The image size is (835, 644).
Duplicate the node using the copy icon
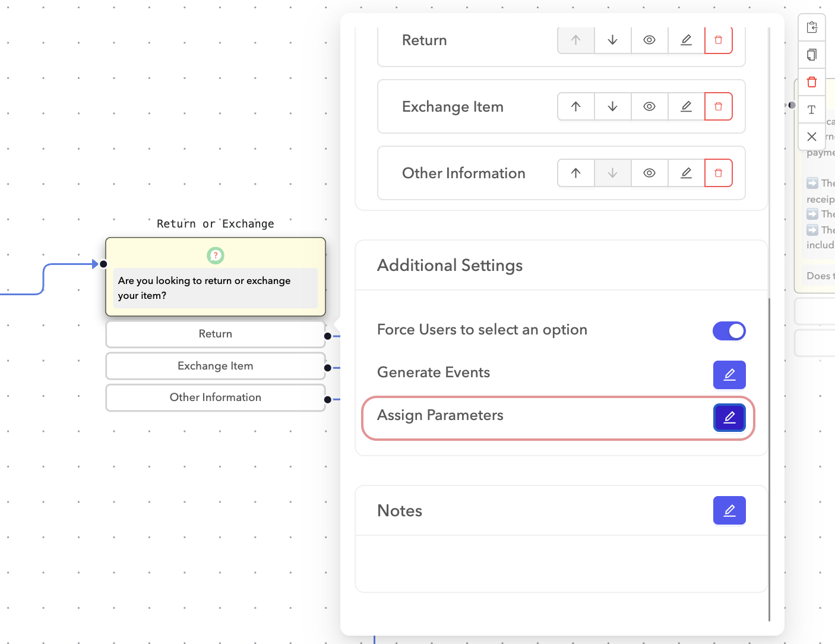[812, 55]
